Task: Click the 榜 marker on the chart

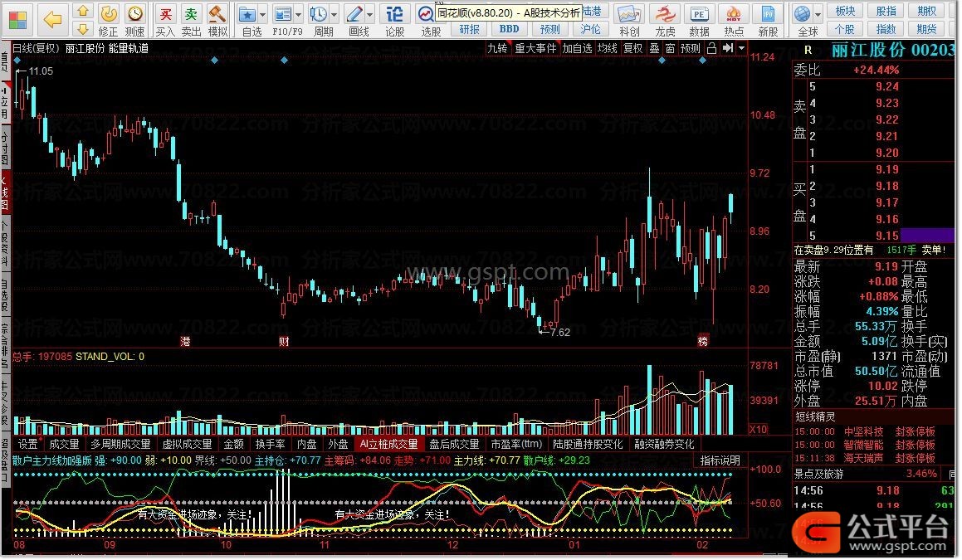Action: (x=703, y=341)
